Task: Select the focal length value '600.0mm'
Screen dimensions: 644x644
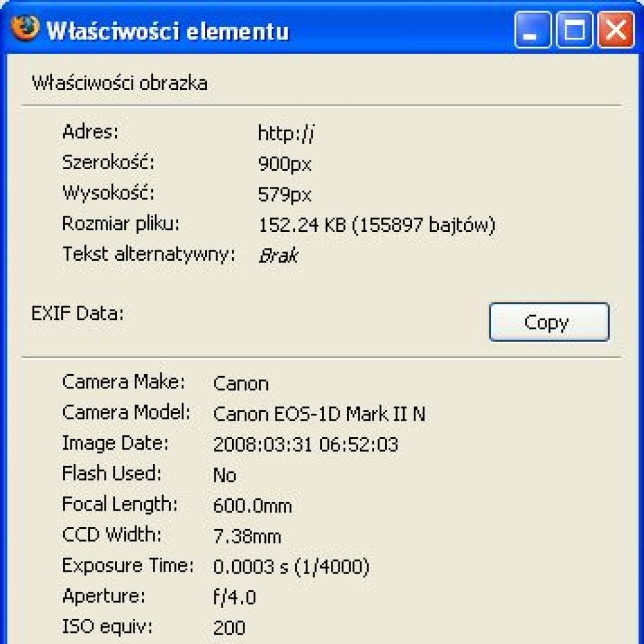Action: 253,506
